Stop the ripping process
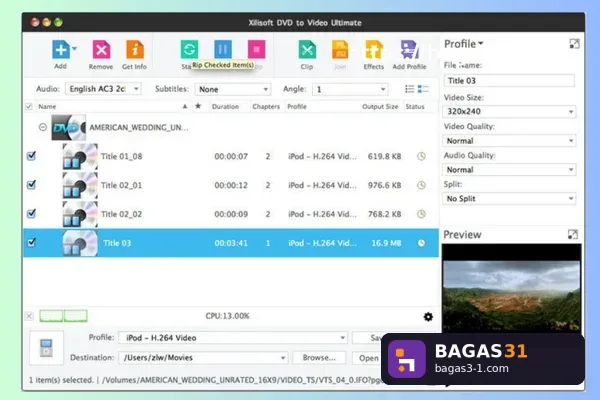 tap(256, 49)
